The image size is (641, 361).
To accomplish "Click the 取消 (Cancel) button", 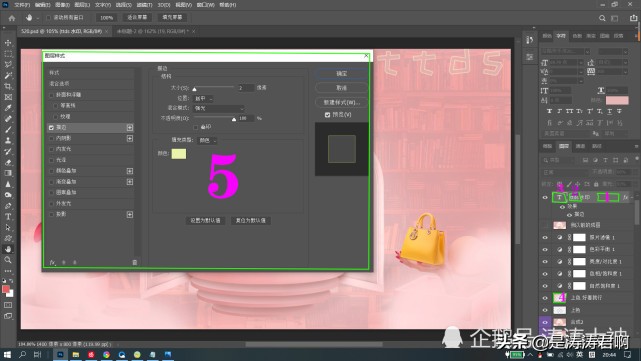I will (x=342, y=88).
